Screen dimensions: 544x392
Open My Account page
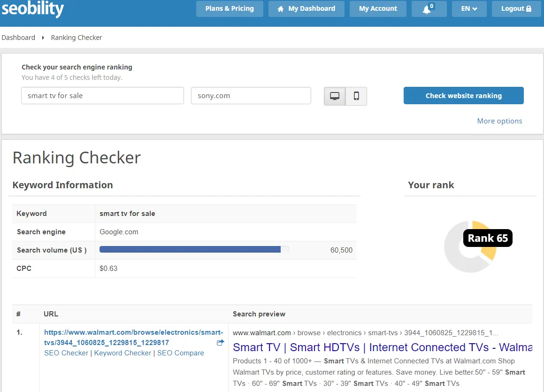tap(378, 9)
